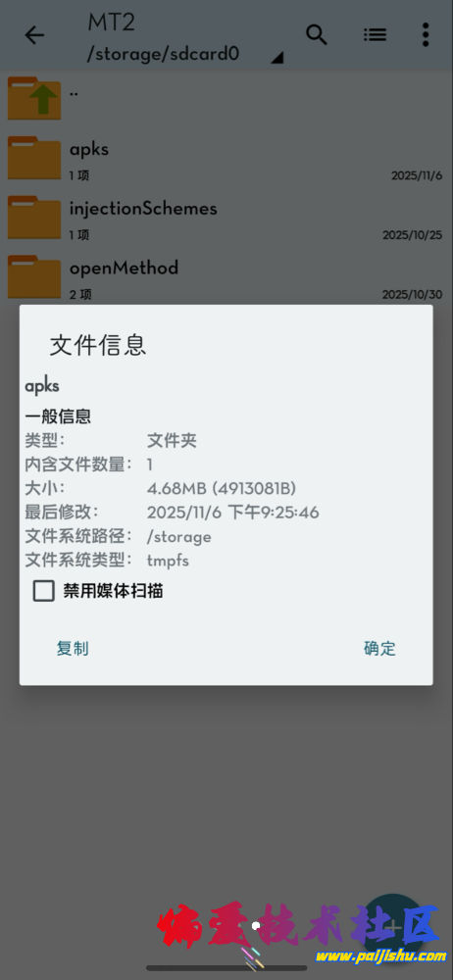Click the parent folder up-arrow icon
This screenshot has height=980, width=453.
34,98
